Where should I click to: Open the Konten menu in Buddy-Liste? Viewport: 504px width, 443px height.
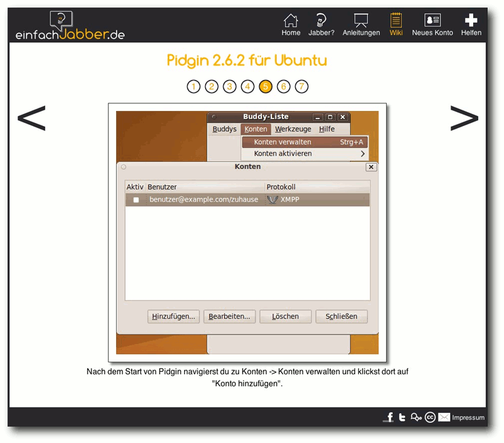pos(256,129)
